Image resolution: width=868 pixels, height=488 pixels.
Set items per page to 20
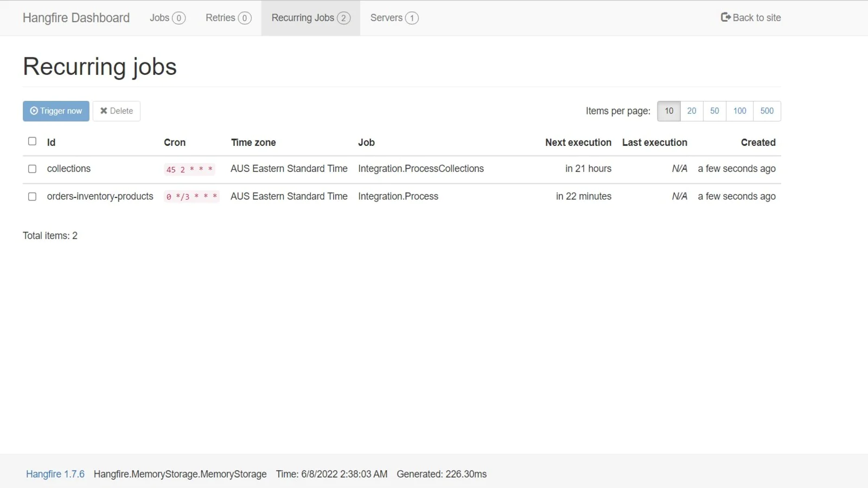pos(692,111)
